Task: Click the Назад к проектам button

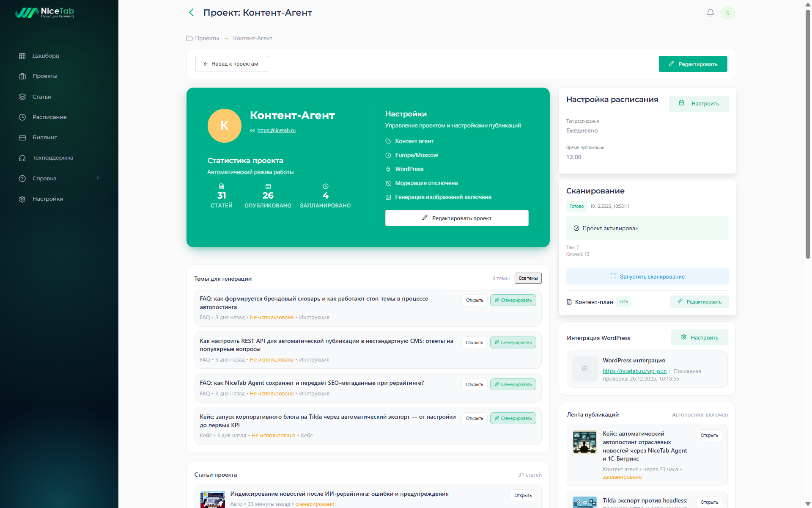Action: (x=231, y=64)
